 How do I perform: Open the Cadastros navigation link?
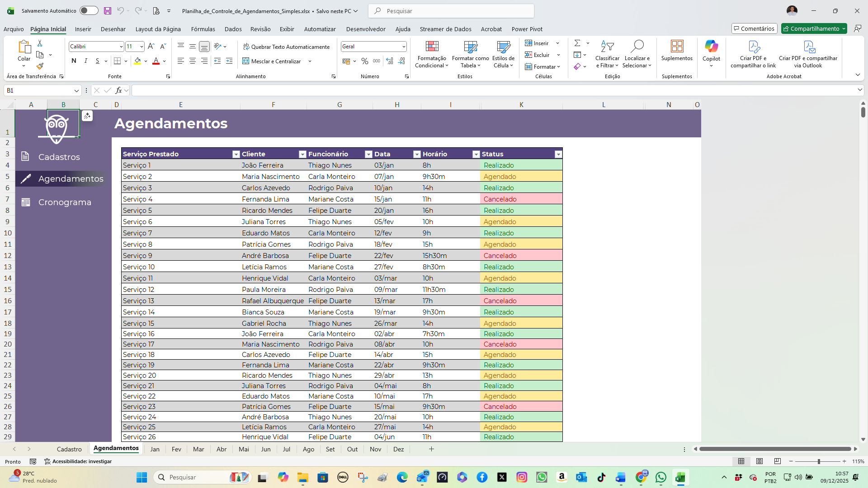(59, 157)
